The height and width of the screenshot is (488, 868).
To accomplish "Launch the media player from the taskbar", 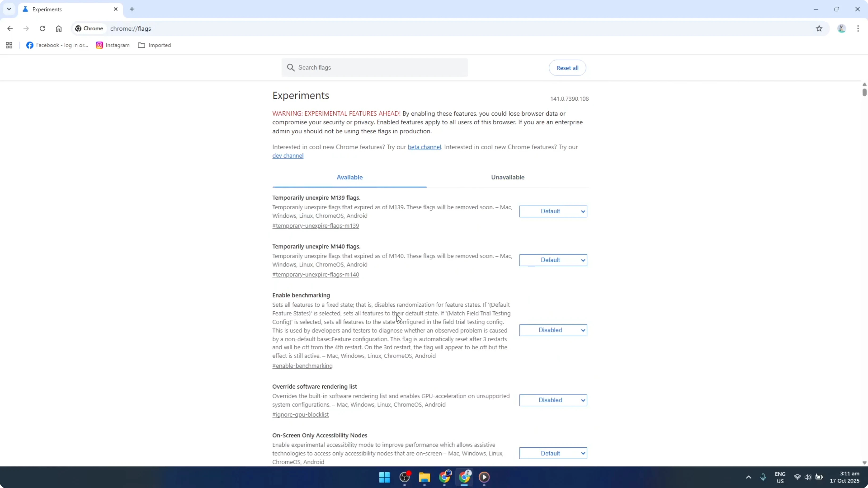I will point(484,477).
